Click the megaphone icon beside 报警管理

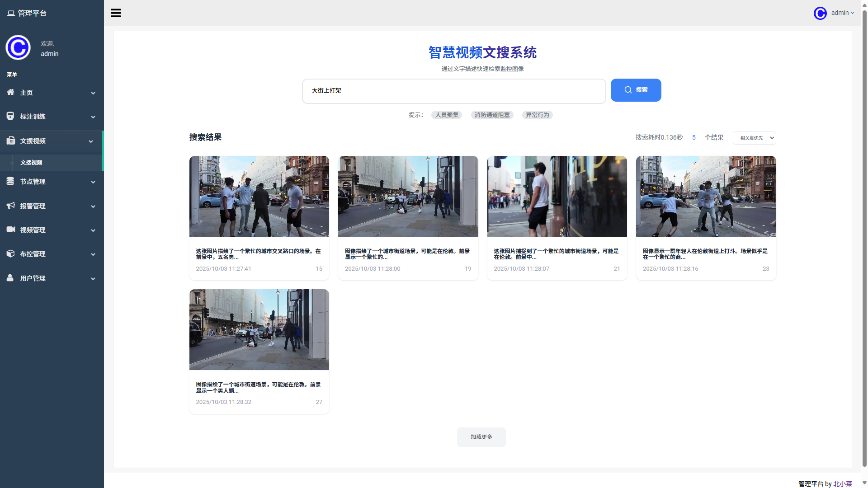(x=10, y=206)
